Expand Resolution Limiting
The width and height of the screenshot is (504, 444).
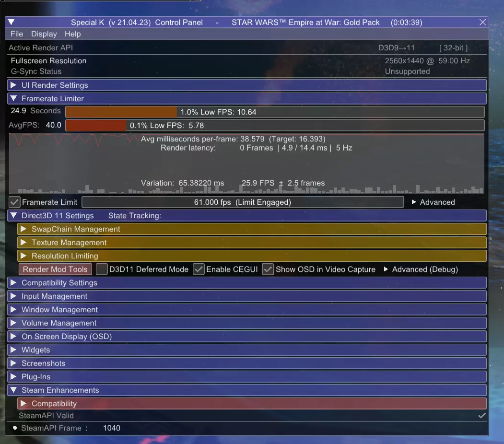tap(252, 256)
